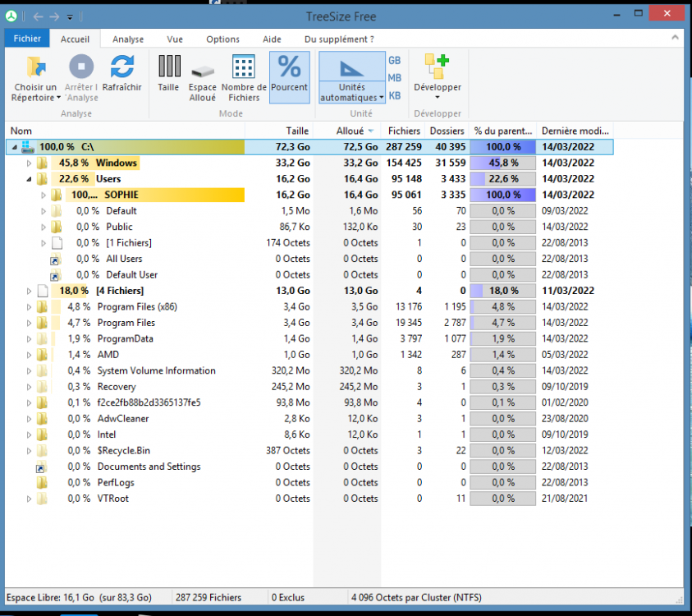Open the Fichier menu

point(27,39)
